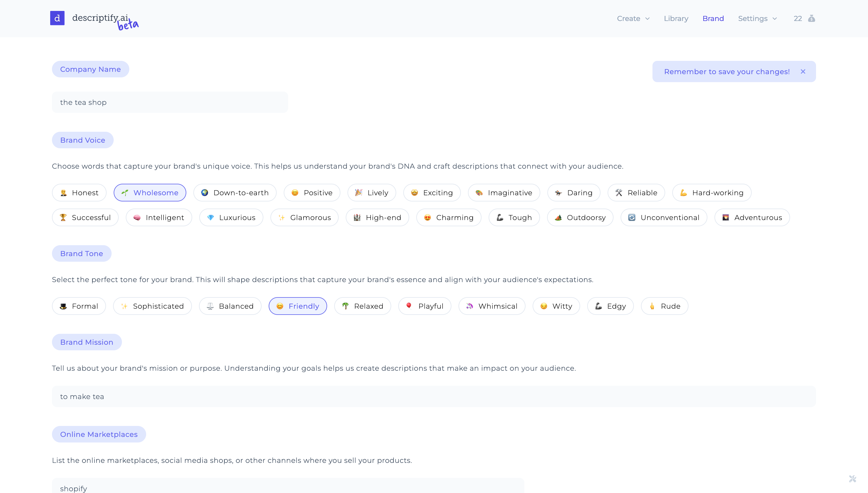Choose the Playful tone chip

pos(424,306)
